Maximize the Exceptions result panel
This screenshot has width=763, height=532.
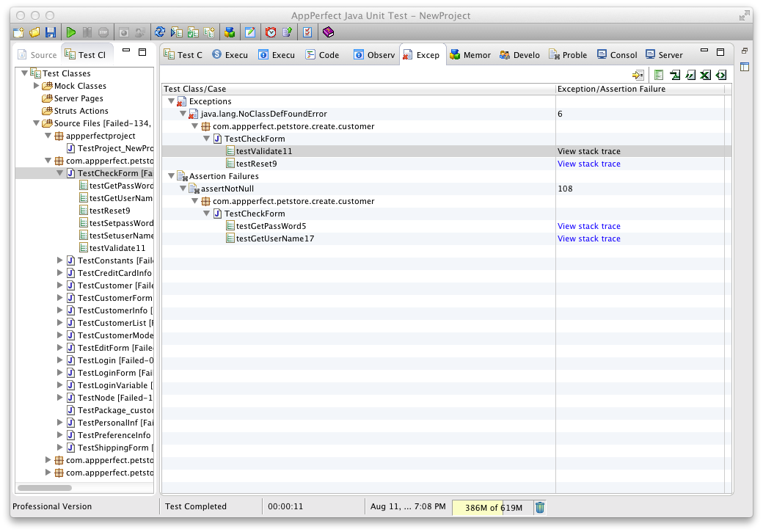720,52
